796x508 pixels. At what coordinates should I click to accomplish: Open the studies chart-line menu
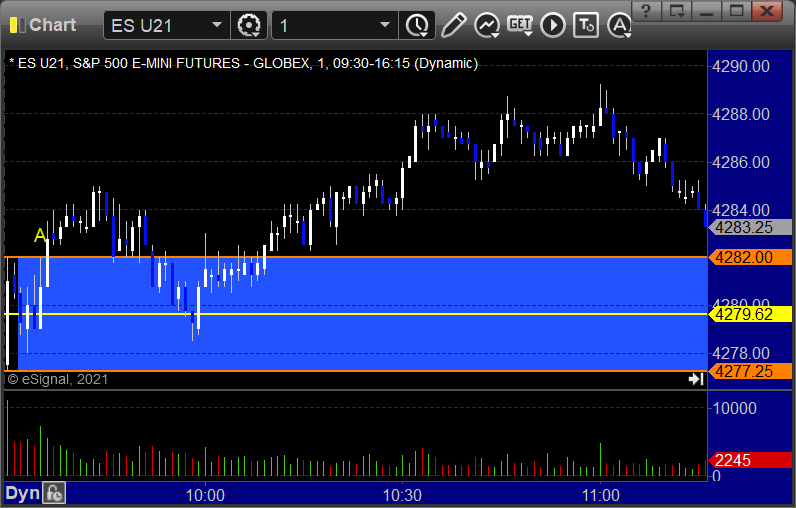pyautogui.click(x=487, y=25)
